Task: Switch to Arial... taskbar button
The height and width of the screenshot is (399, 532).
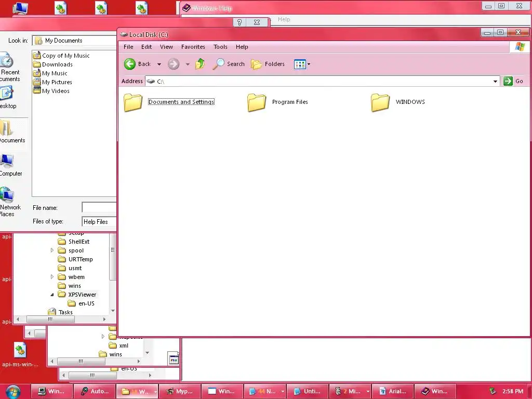Action: pos(393,391)
